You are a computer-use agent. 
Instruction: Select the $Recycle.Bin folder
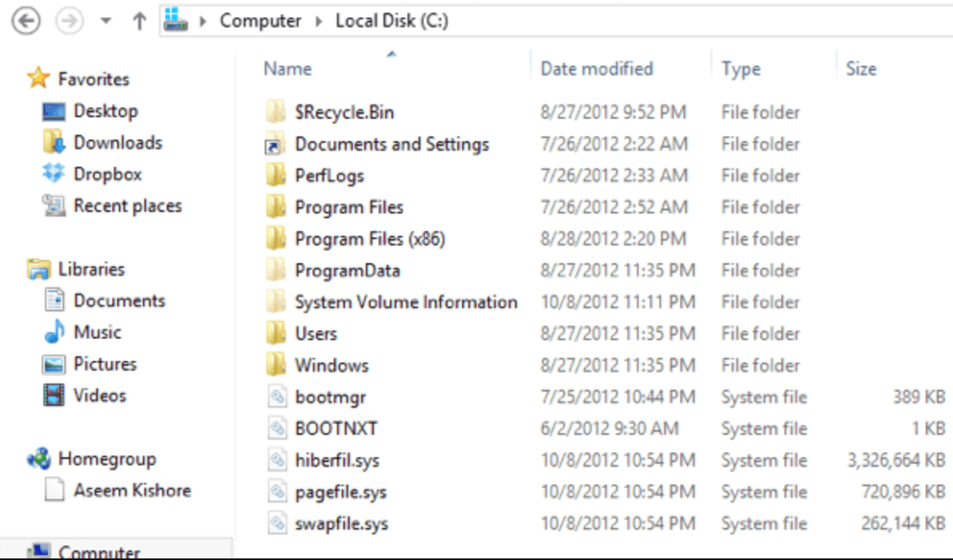click(x=344, y=112)
